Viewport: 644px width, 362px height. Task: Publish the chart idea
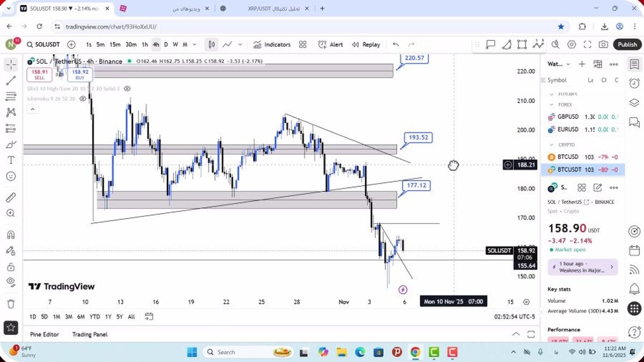[627, 45]
